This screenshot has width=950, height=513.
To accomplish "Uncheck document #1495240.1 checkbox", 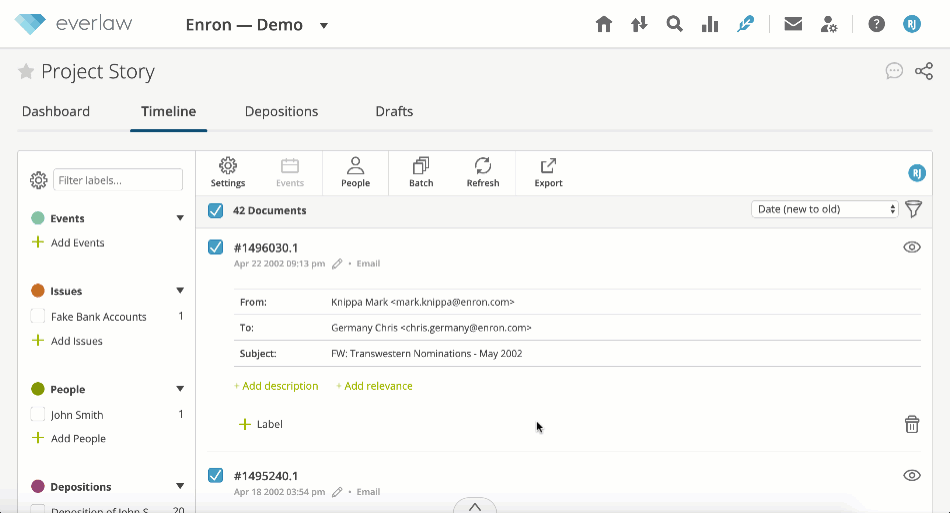I will point(215,475).
